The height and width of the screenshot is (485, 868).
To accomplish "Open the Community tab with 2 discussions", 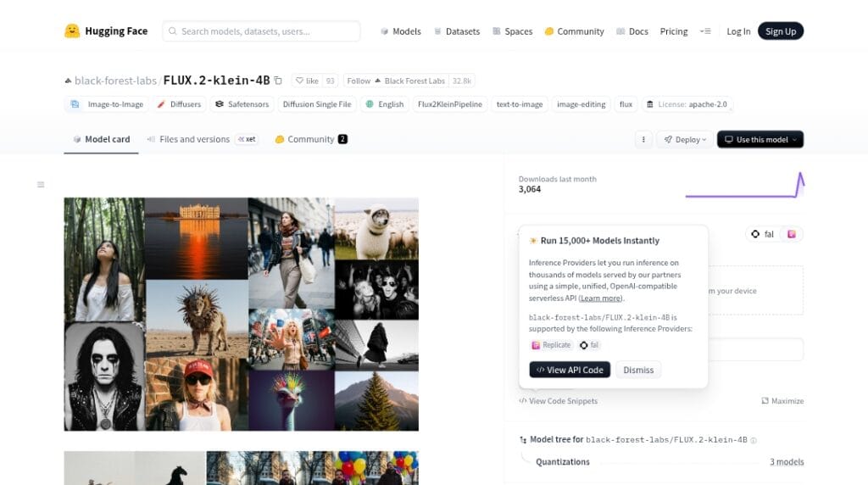I will [x=310, y=139].
